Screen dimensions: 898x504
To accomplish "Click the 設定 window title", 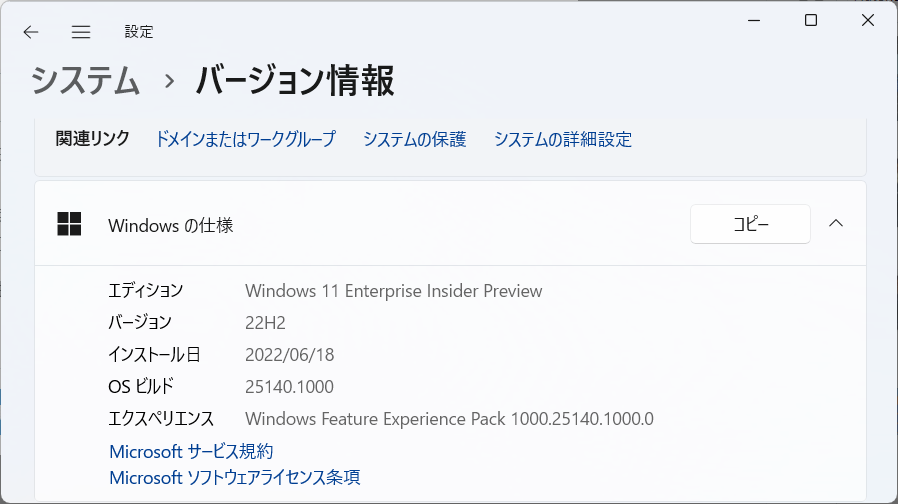I will (x=139, y=32).
